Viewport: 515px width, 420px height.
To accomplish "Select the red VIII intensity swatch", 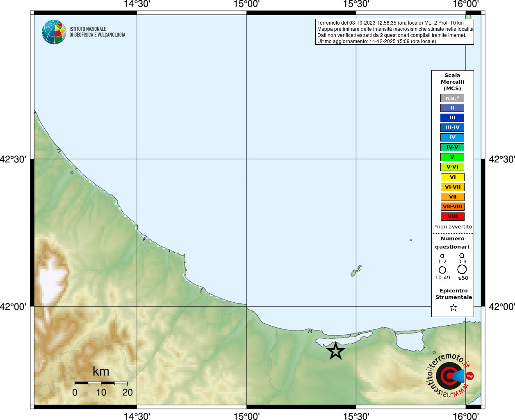I will coord(452,217).
